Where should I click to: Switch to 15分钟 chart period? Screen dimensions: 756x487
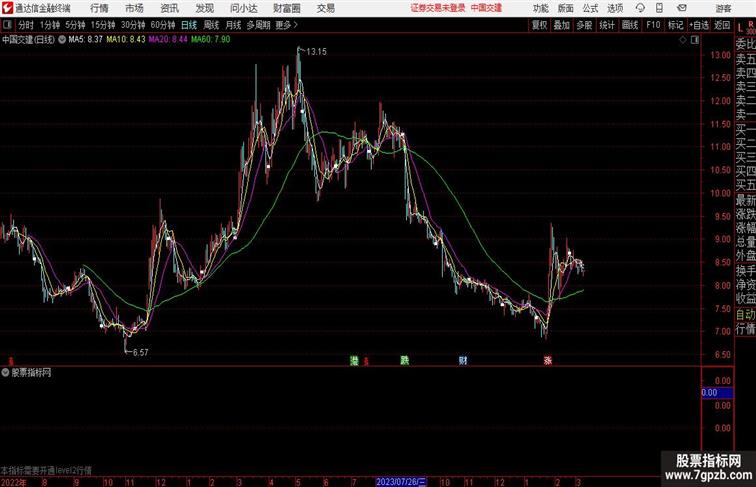pos(103,25)
